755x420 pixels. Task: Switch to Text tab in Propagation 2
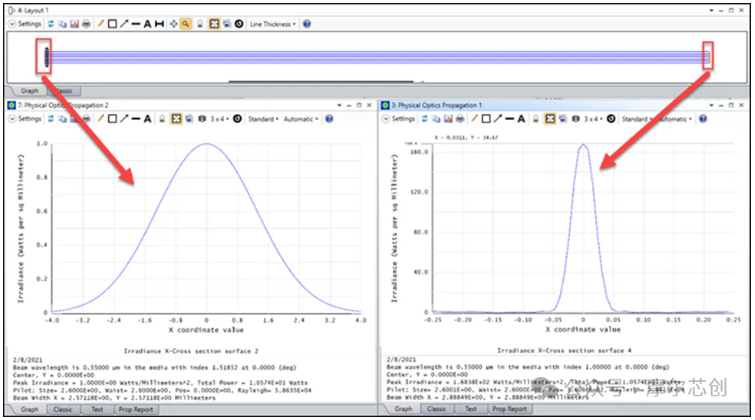[97, 409]
